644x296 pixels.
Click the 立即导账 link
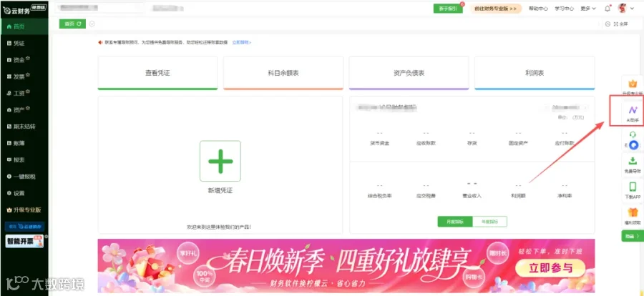(242, 42)
